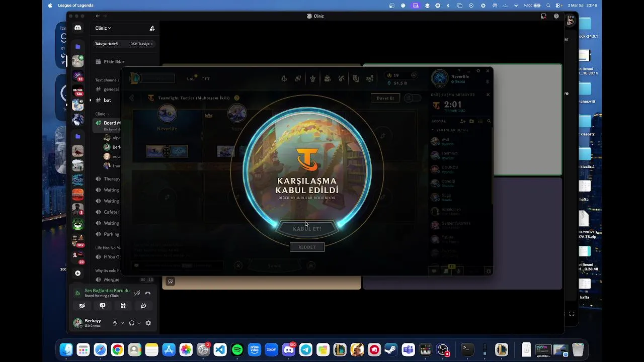
Task: Click the help question mark beside lobby title
Action: [236, 98]
